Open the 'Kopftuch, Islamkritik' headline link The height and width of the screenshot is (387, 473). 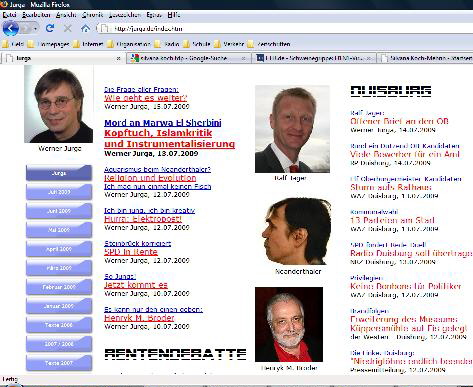158,133
